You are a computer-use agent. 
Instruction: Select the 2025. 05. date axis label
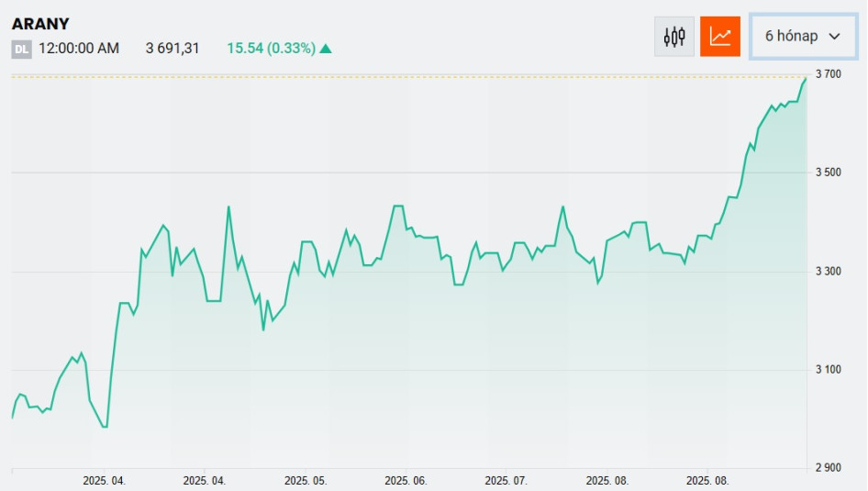306,481
